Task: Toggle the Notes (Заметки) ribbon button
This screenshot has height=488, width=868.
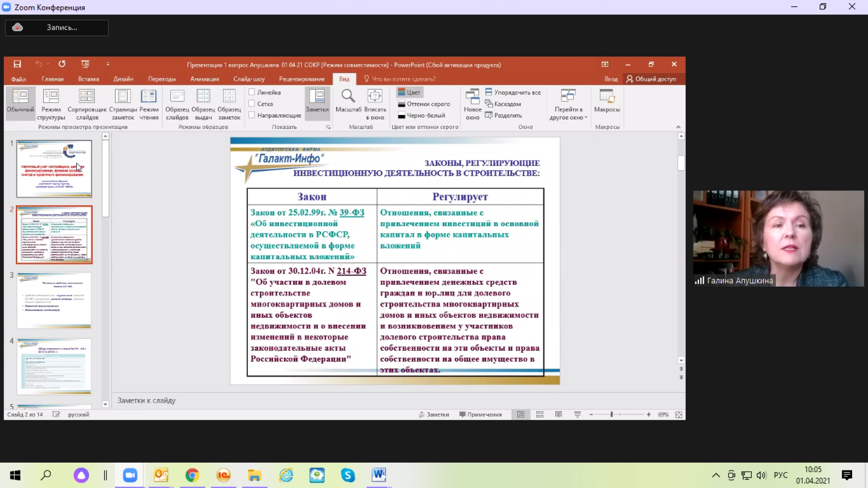Action: tap(317, 97)
